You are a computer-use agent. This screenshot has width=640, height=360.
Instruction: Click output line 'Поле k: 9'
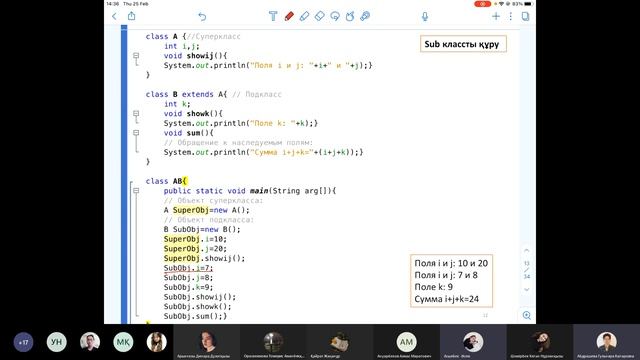coord(433,287)
